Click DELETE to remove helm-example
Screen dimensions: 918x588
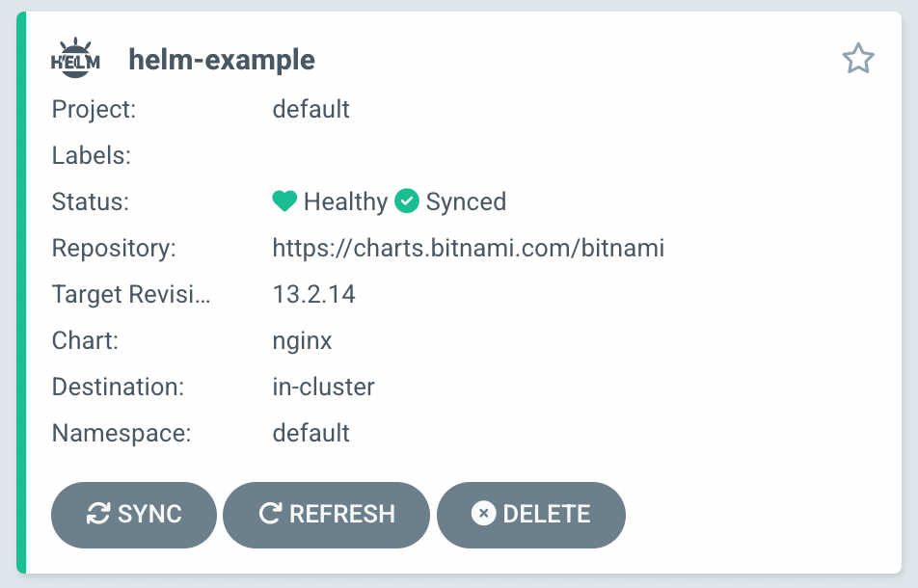(530, 515)
